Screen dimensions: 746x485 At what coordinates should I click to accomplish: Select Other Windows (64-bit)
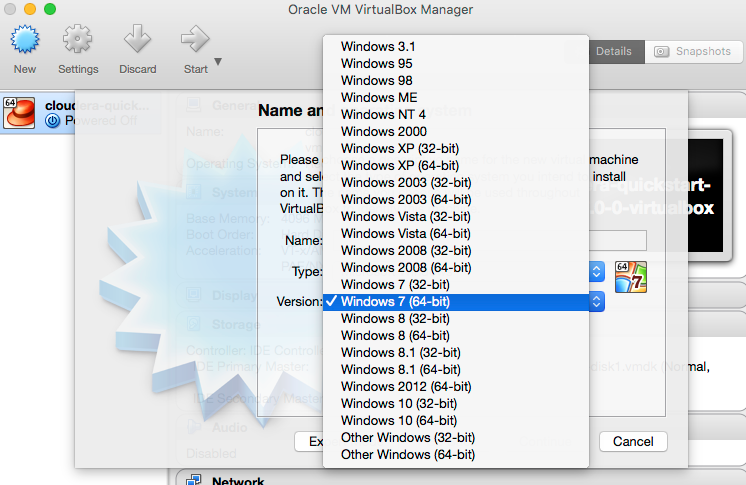tap(456, 455)
